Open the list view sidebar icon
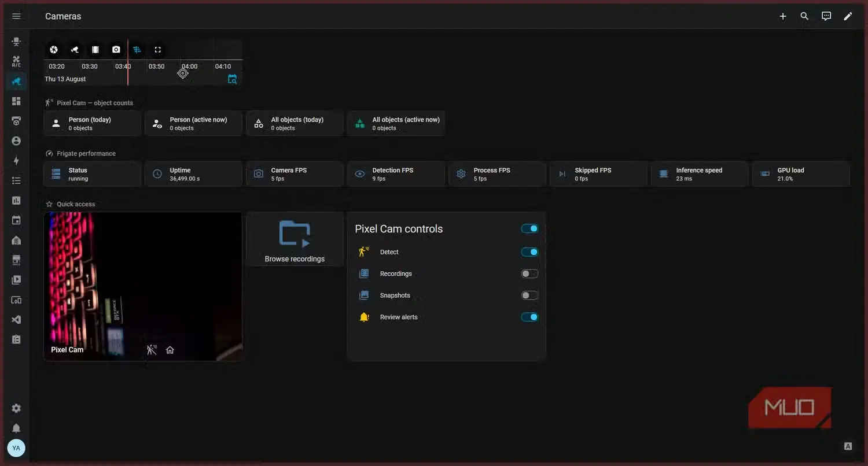The image size is (868, 466). tap(16, 181)
